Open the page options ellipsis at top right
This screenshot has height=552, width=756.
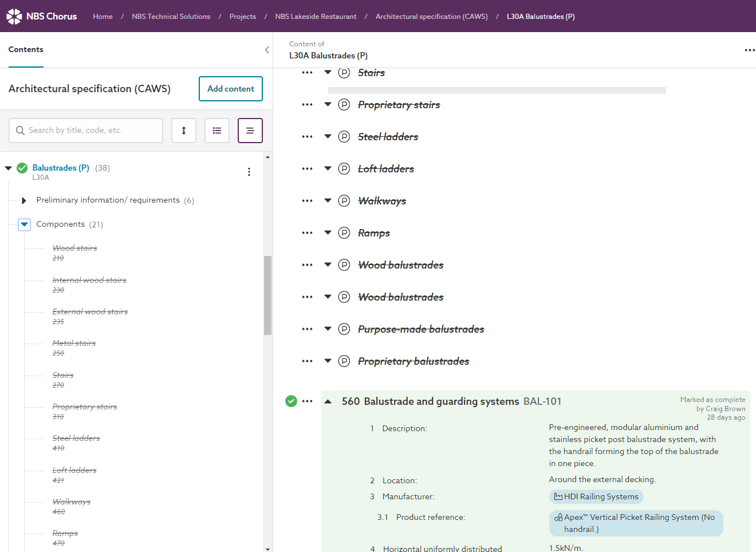pos(749,50)
